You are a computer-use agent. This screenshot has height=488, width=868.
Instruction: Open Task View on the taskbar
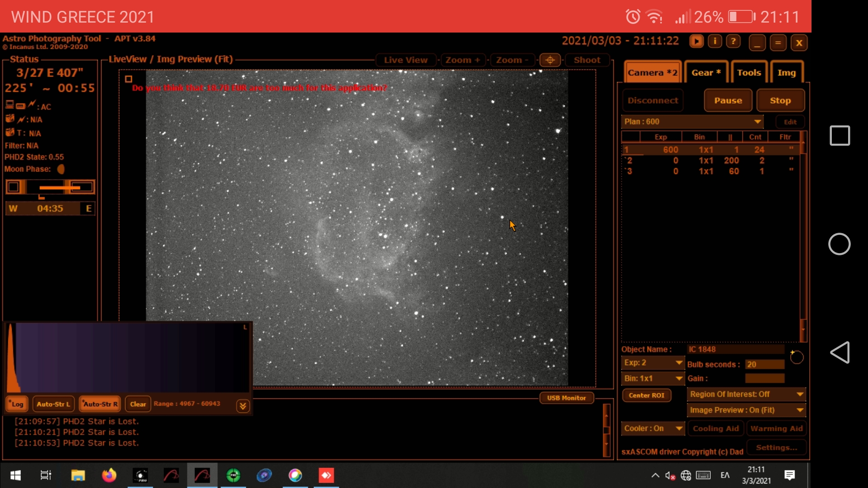point(46,475)
